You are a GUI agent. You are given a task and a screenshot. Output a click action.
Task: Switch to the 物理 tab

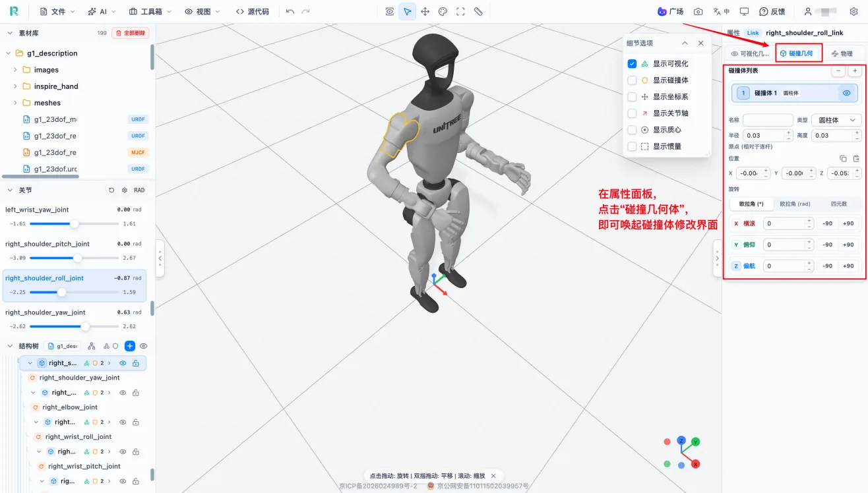[x=842, y=53]
